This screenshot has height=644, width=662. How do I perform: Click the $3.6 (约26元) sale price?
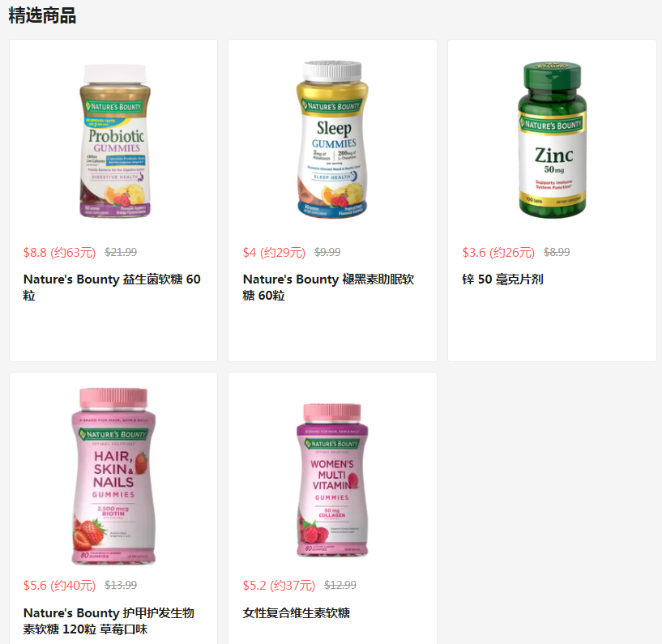(x=498, y=253)
